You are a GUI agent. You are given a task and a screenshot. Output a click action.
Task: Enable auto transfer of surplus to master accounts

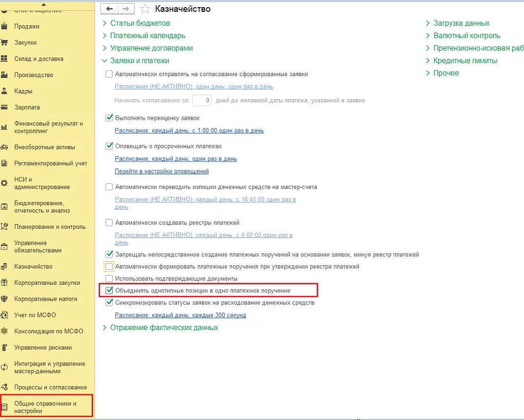[109, 187]
